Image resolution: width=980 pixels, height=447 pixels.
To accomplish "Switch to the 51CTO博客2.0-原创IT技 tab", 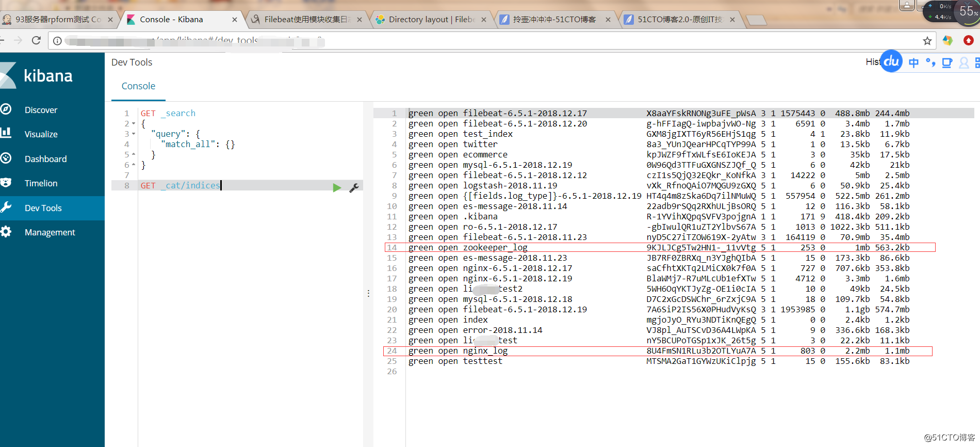I will point(680,20).
